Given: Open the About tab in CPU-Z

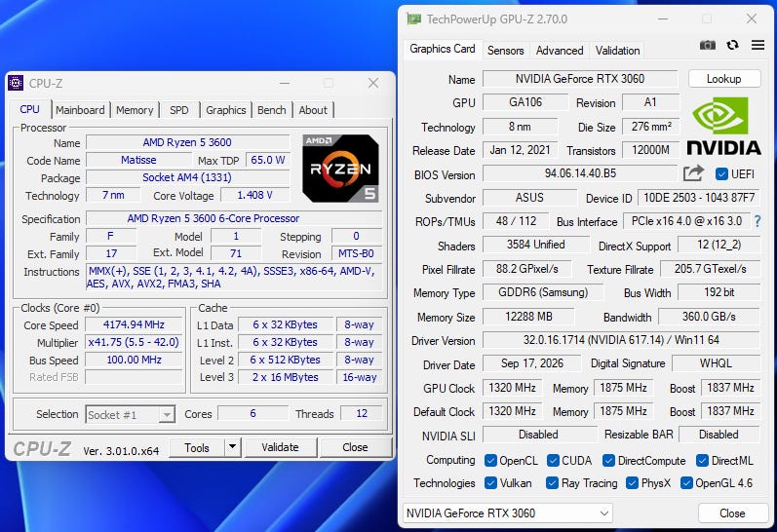Looking at the screenshot, I should click(x=313, y=110).
